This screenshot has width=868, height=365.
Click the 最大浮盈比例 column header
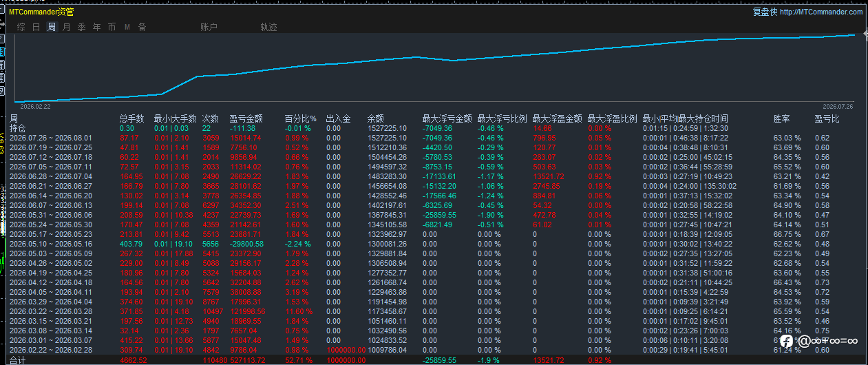[x=612, y=119]
